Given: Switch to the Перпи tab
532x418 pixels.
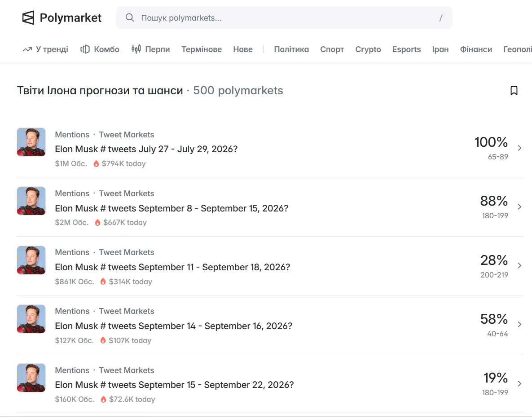Looking at the screenshot, I should [x=151, y=49].
